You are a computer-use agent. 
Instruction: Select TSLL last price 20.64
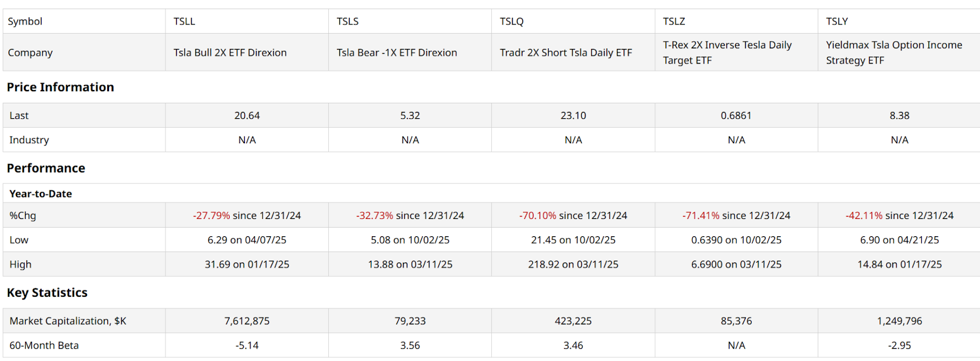[x=247, y=116]
